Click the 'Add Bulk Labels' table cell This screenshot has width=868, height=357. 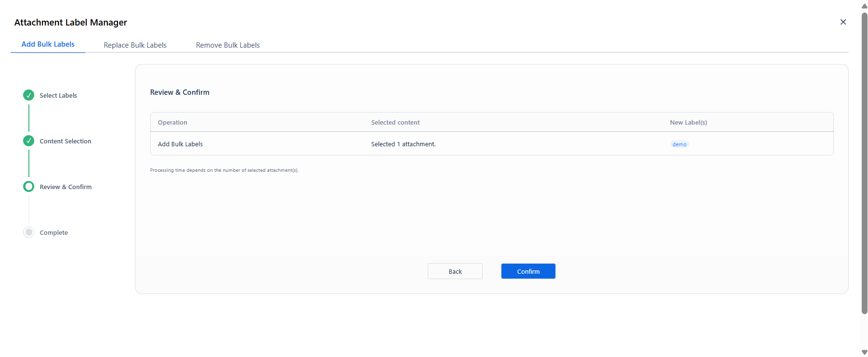180,144
